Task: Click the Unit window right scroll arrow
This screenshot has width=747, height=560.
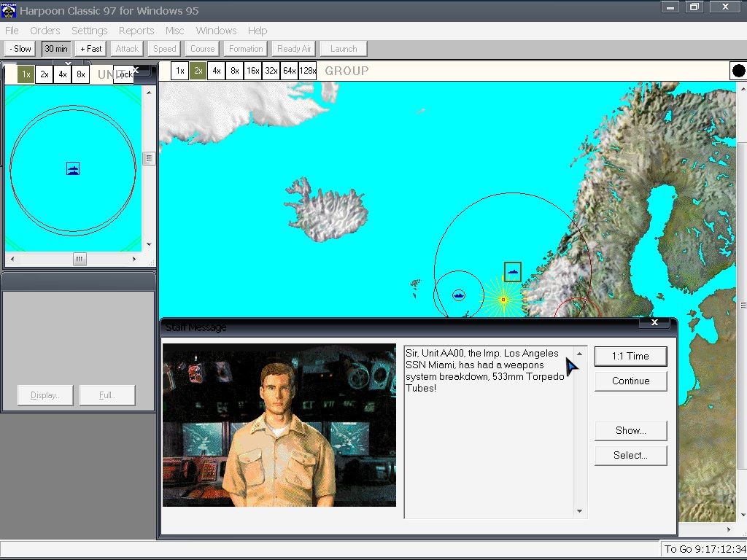Action: tap(134, 259)
